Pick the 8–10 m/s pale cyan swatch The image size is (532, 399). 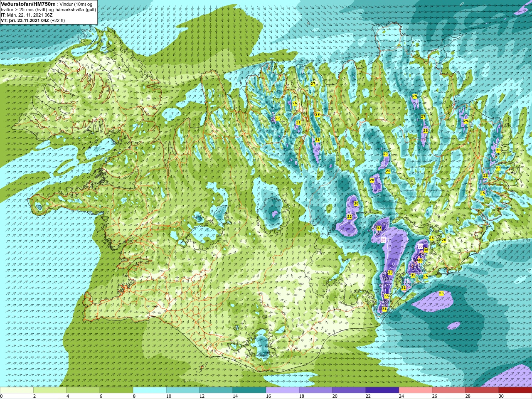point(150,390)
